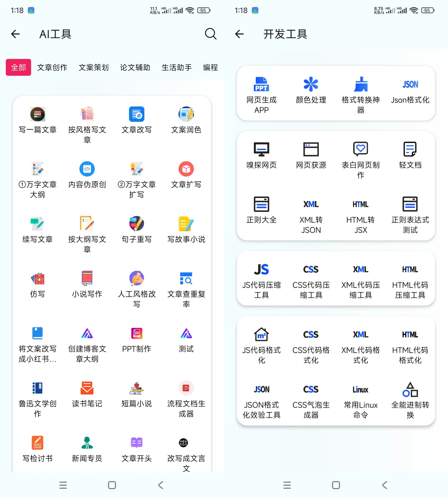Open the 网页生成APP PPT icon

(x=261, y=84)
